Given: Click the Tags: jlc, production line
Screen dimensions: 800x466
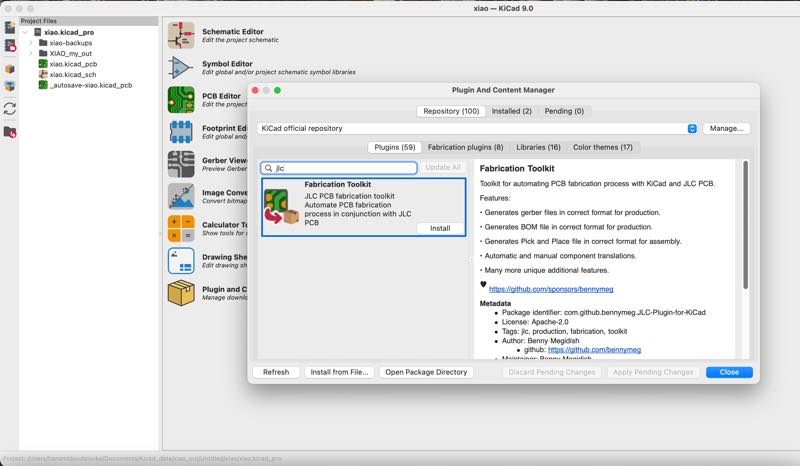Looking at the screenshot, I should point(564,331).
